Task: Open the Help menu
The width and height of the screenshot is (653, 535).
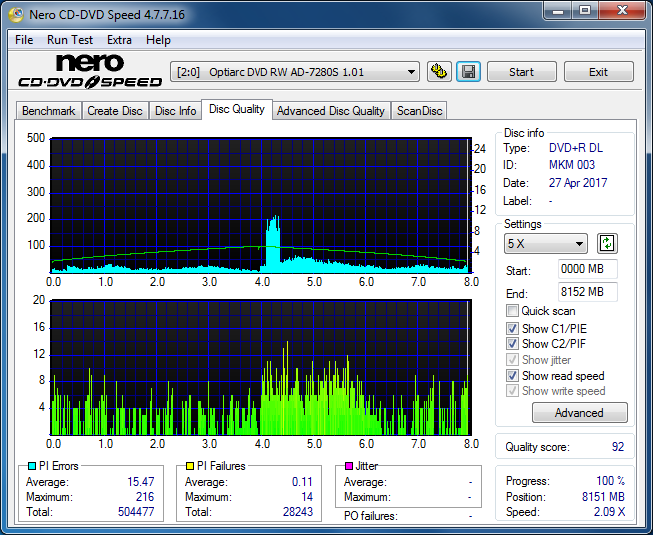Action: coord(158,40)
